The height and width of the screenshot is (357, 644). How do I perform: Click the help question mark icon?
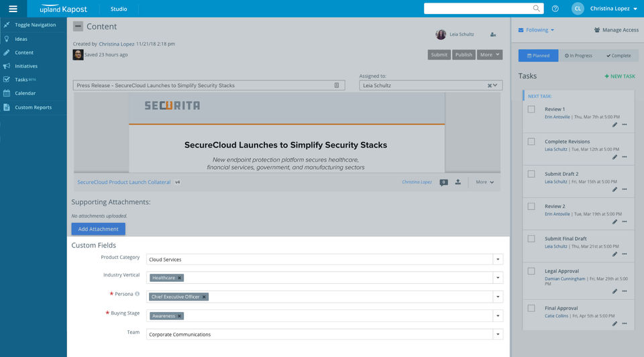[x=555, y=9]
